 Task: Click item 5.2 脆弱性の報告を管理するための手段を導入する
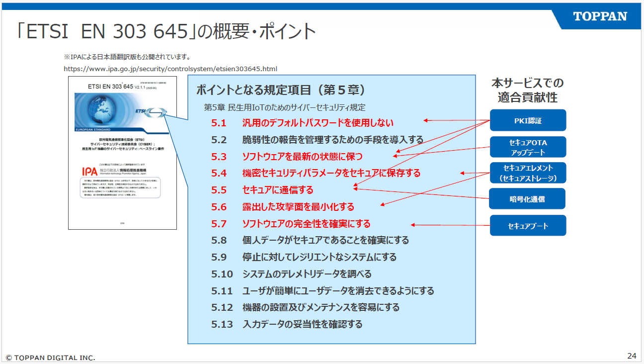coord(317,140)
